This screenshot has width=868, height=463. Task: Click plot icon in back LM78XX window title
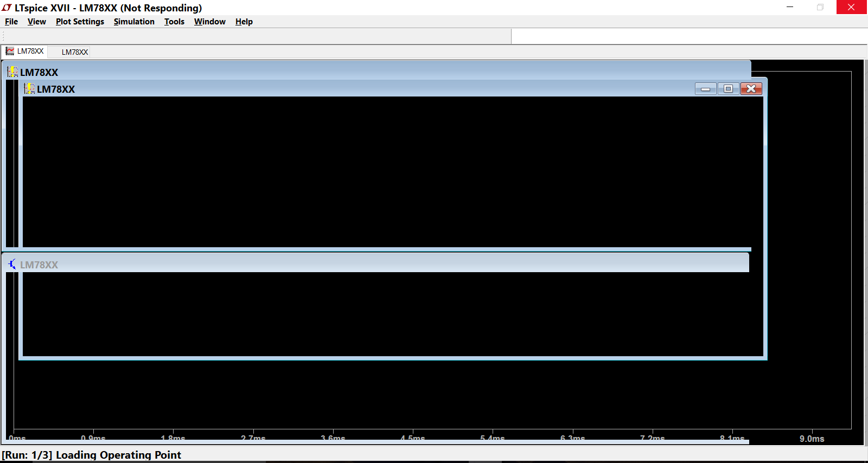coord(12,72)
